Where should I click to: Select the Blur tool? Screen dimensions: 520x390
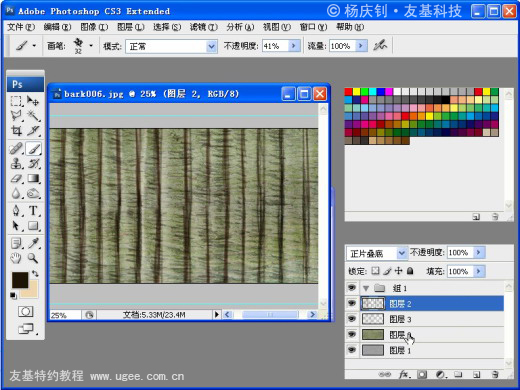click(x=16, y=193)
